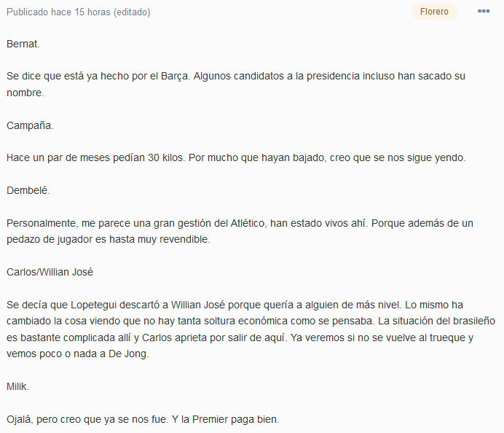Click the 'Dembelé.' heading text

(28, 190)
